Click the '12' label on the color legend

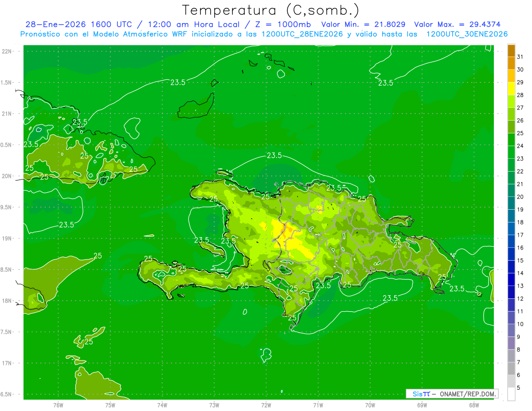520,298
